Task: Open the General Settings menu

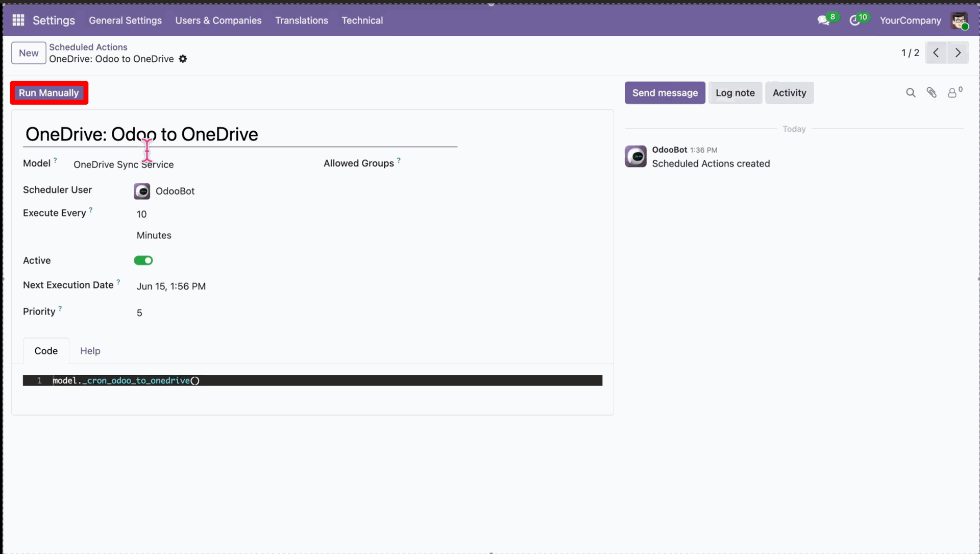Action: (x=125, y=20)
